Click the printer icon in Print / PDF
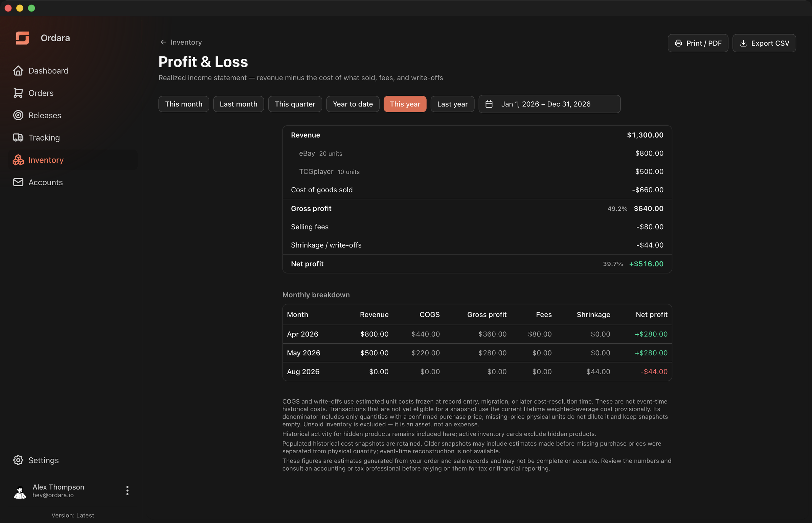812x523 pixels. (x=678, y=43)
